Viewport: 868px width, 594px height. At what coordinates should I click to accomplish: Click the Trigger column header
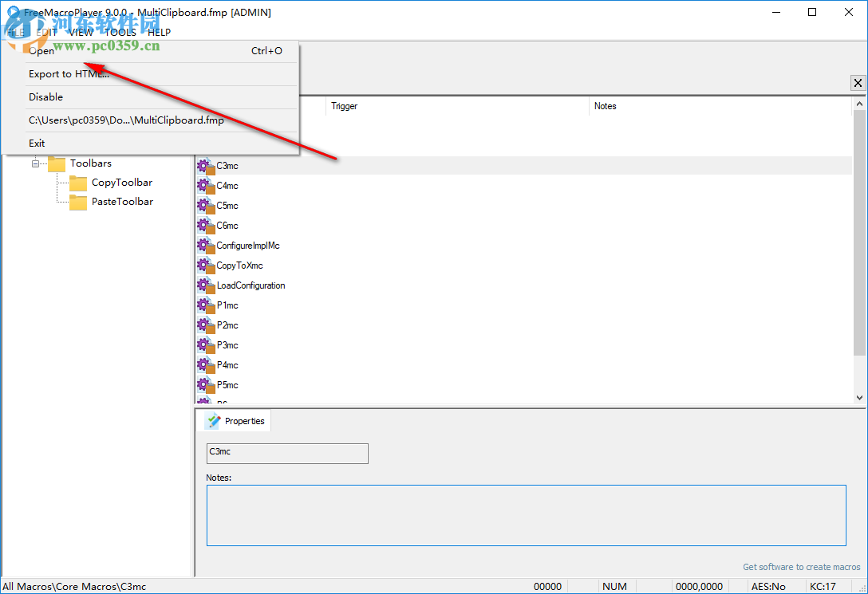(457, 106)
